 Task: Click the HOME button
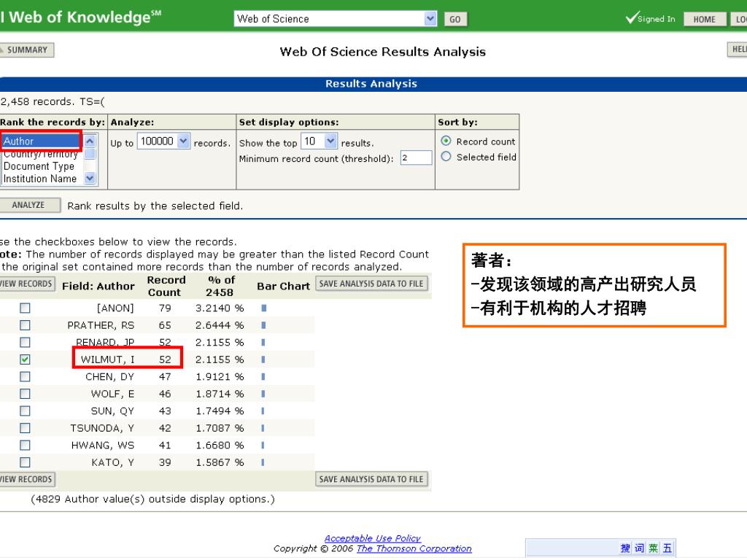[704, 19]
